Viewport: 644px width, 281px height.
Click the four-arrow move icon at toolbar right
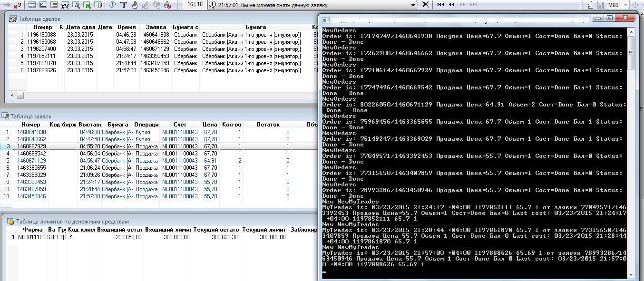tap(635, 5)
